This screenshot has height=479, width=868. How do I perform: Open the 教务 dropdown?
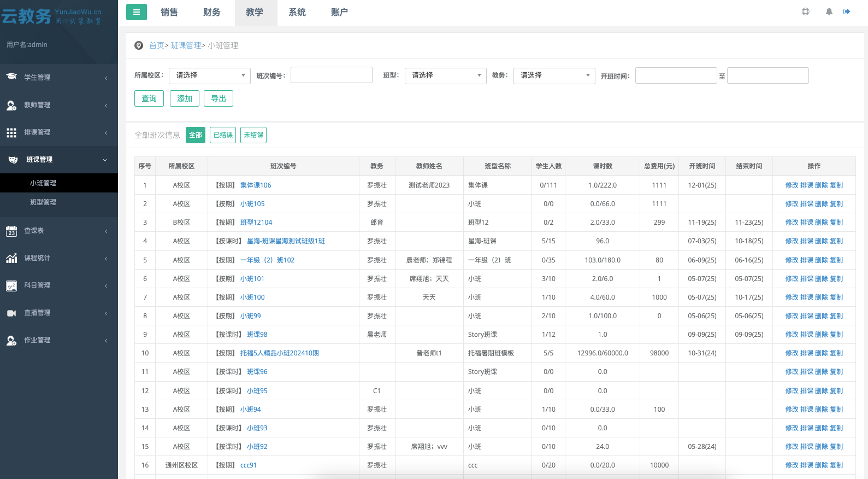[x=554, y=75]
